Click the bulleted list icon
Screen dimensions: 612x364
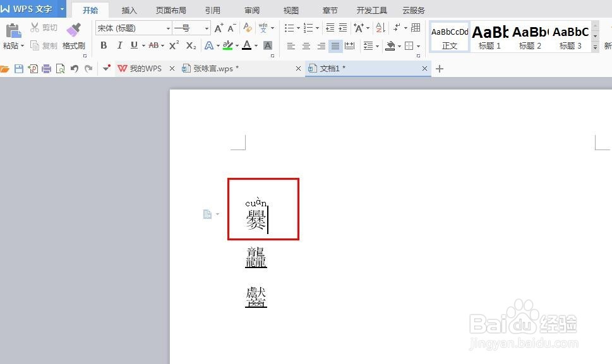(289, 28)
